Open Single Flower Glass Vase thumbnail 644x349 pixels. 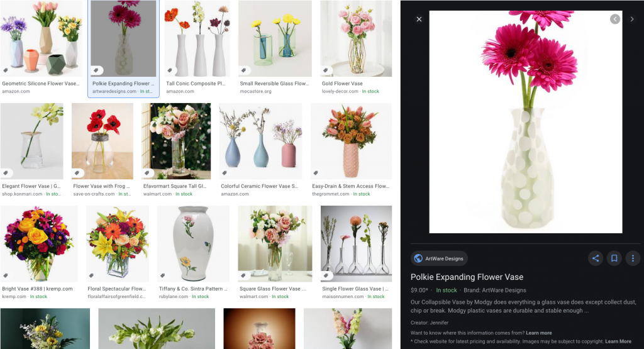pos(356,243)
